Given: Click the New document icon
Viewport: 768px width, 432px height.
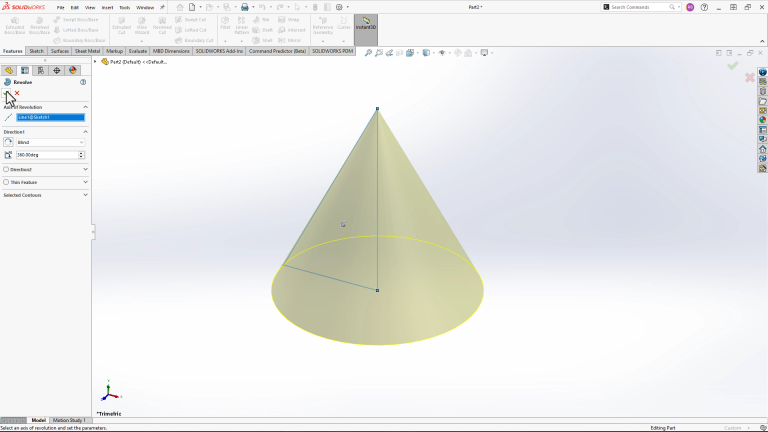Looking at the screenshot, I should point(192,7).
